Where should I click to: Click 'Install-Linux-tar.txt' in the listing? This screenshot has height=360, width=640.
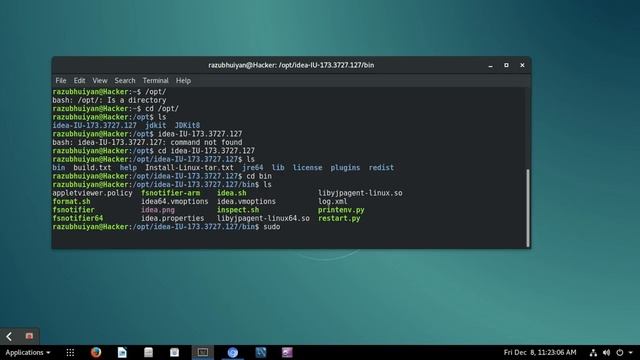tap(189, 168)
